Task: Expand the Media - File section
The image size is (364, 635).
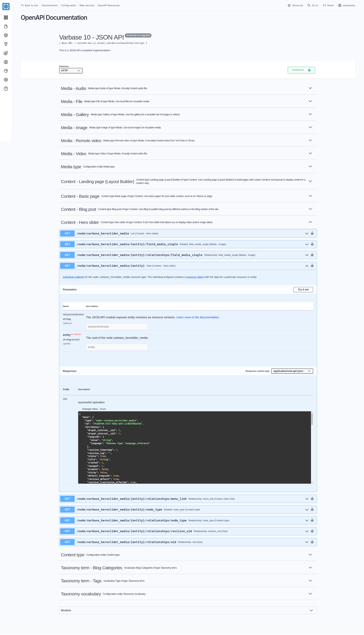Action: click(188, 101)
